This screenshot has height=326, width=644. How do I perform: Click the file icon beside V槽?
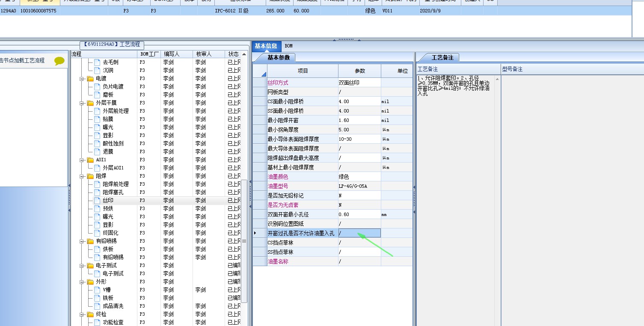(x=97, y=290)
